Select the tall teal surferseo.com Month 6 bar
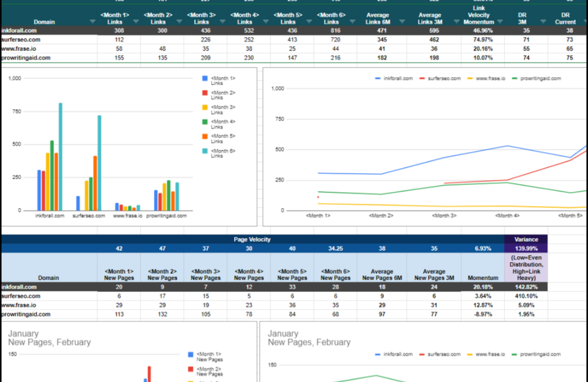 pos(99,163)
